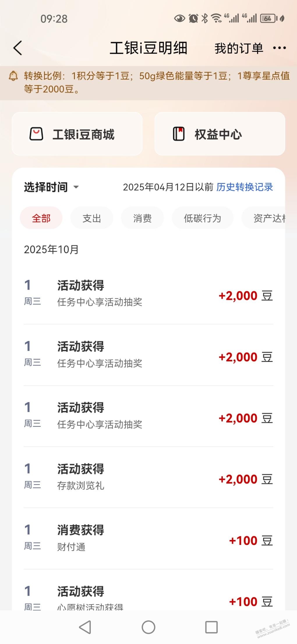Open the 工银i豆商城 button
Viewport: 297px width, 644px height.
point(77,134)
